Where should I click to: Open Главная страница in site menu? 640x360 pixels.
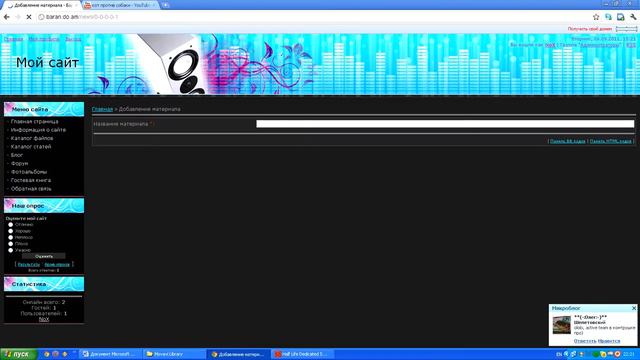tap(34, 121)
